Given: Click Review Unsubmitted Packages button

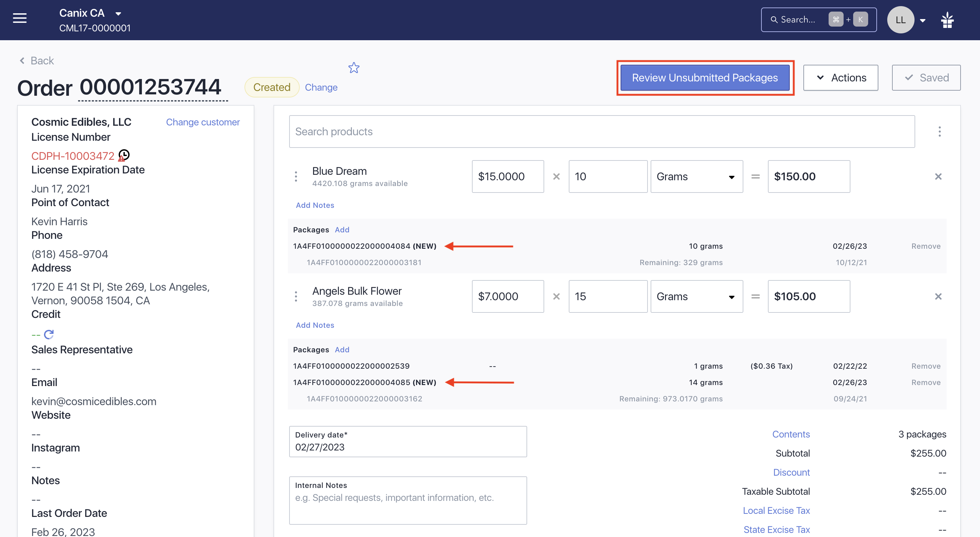Looking at the screenshot, I should tap(704, 78).
